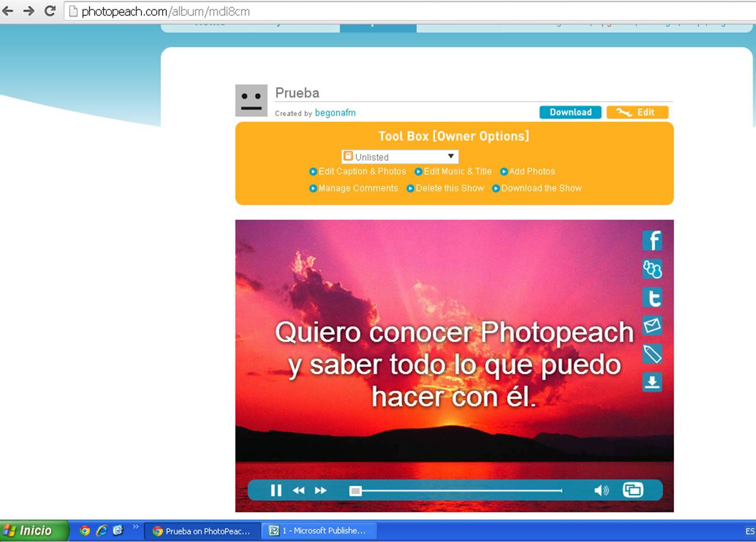Click Delete this Show link
The height and width of the screenshot is (542, 756).
[449, 188]
